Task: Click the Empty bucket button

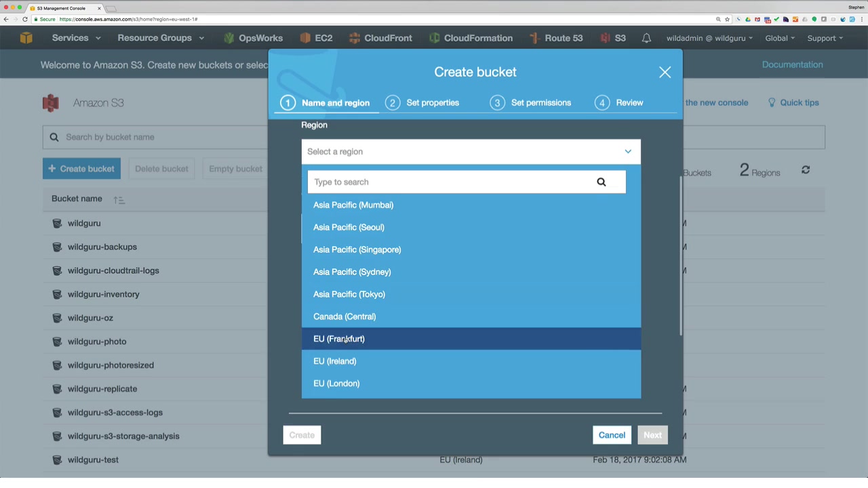Action: (235, 169)
